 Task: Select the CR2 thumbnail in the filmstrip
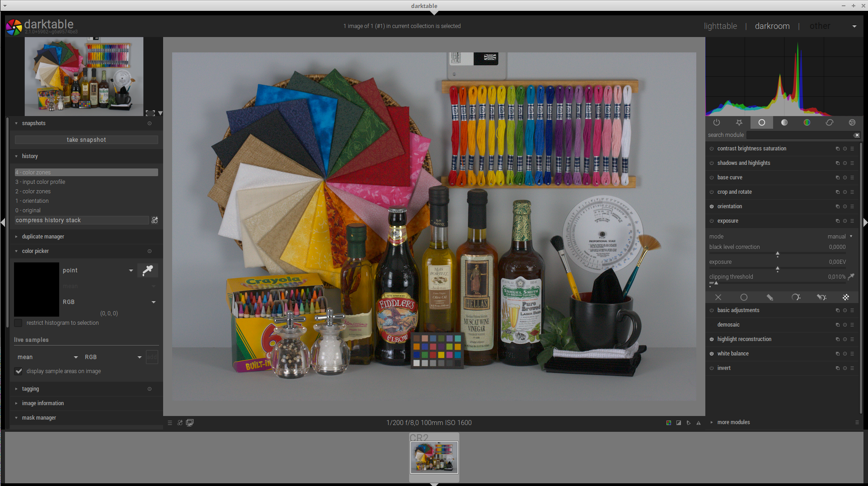tap(434, 457)
